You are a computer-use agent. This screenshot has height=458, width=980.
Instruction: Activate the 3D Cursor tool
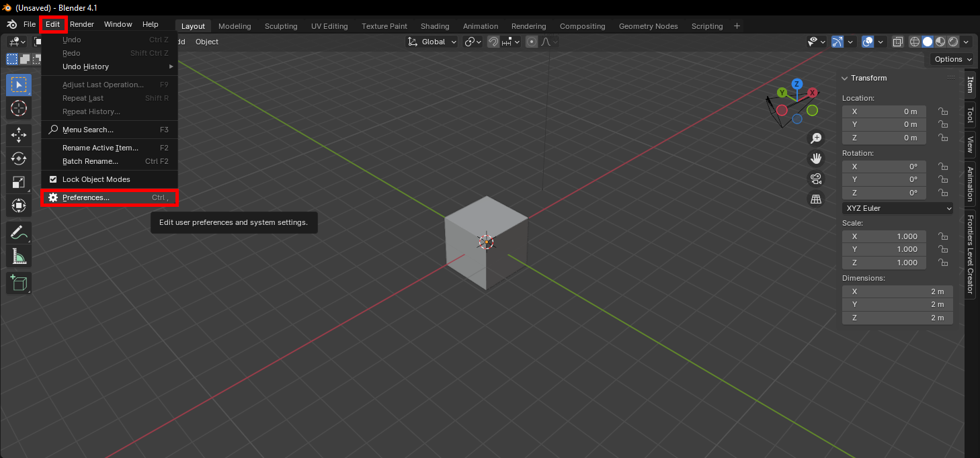19,107
